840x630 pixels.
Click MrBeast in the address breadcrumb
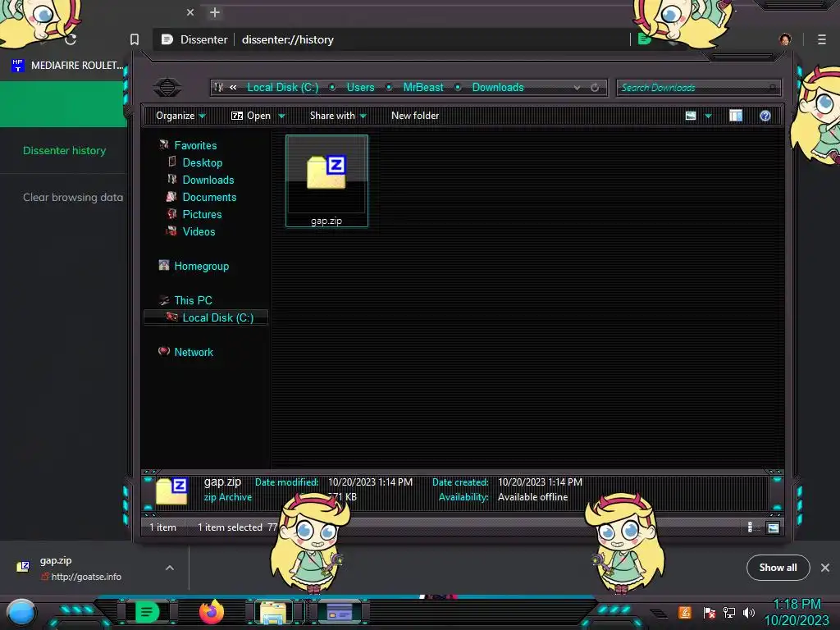tap(423, 87)
